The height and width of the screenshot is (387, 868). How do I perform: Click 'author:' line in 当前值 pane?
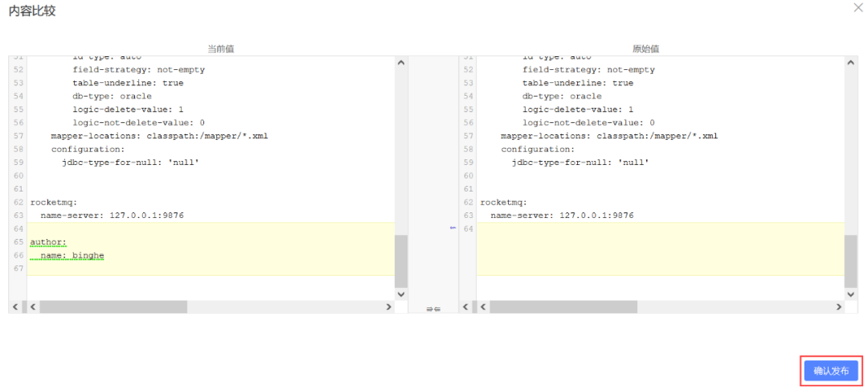tap(48, 242)
